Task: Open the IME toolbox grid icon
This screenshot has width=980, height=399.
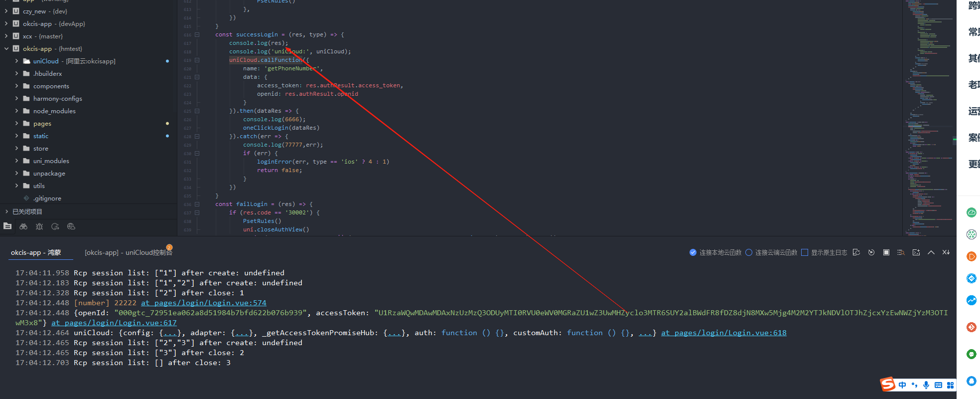Action: [950, 385]
